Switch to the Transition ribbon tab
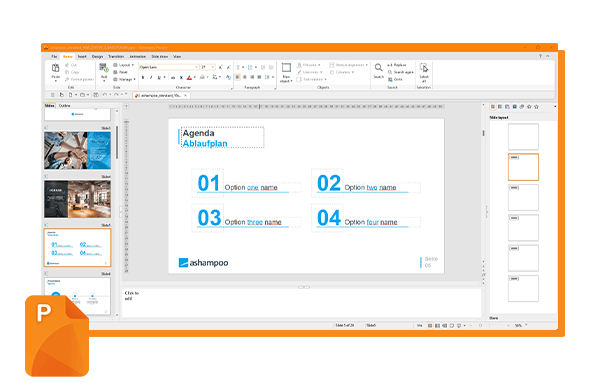 pos(116,56)
